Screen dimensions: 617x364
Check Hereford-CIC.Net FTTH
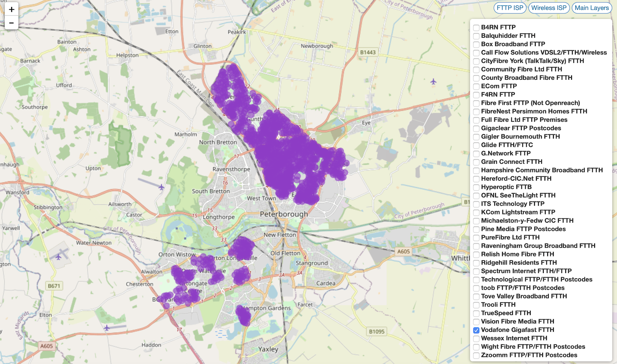pyautogui.click(x=476, y=179)
